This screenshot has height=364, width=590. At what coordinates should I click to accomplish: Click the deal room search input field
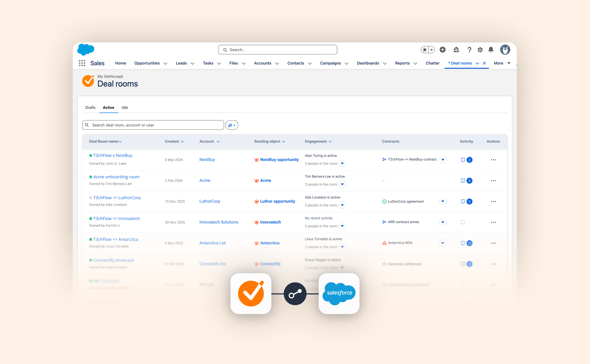(x=153, y=125)
